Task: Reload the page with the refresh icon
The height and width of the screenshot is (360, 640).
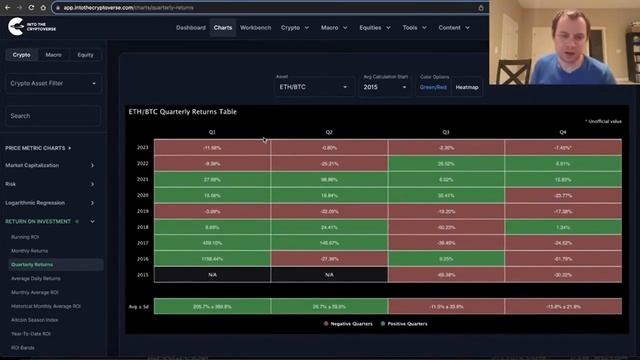Action: [31, 7]
